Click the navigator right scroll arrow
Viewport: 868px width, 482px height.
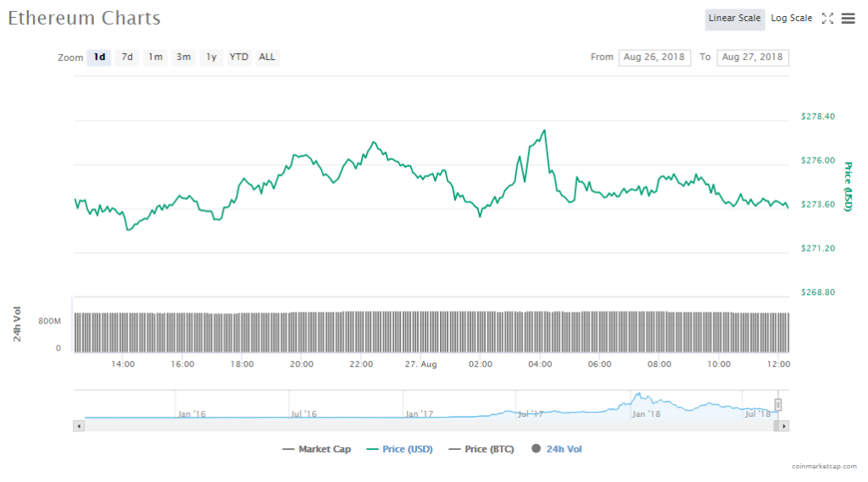(x=784, y=426)
